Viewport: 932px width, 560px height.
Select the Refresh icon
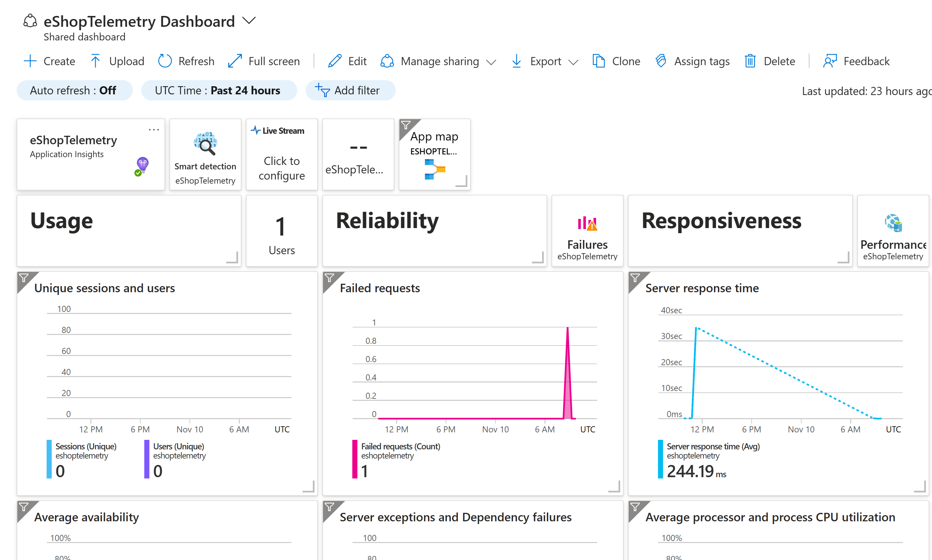click(x=165, y=61)
